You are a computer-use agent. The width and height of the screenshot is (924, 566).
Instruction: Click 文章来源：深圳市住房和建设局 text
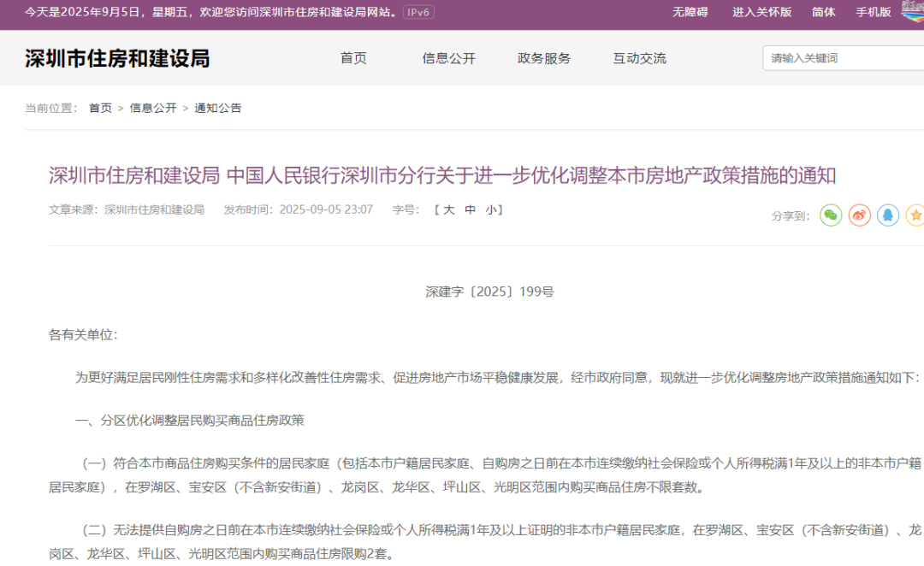click(126, 209)
